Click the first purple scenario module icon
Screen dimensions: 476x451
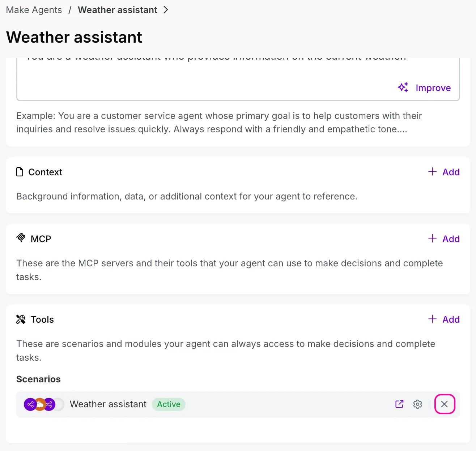click(x=30, y=404)
